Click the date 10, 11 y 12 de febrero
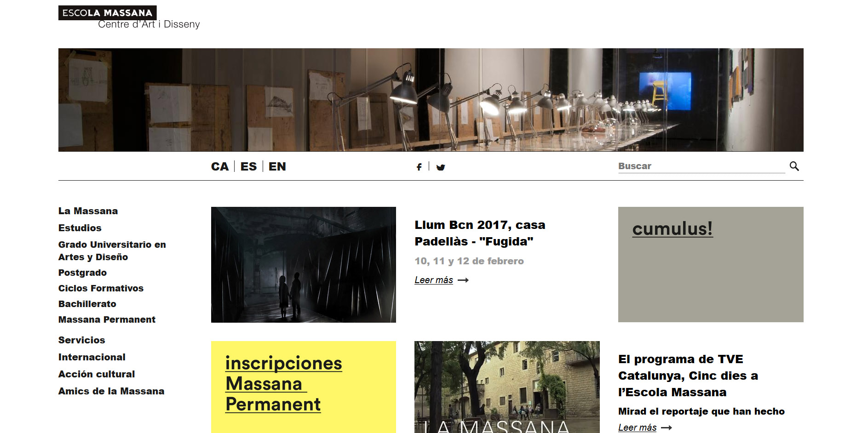The image size is (868, 433). [469, 261]
